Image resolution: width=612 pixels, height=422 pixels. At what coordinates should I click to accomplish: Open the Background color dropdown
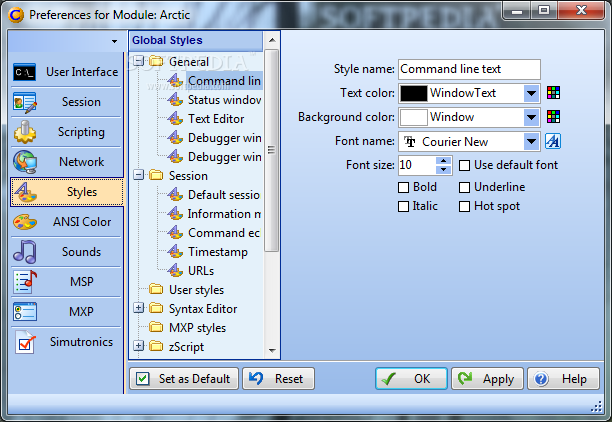coord(531,117)
